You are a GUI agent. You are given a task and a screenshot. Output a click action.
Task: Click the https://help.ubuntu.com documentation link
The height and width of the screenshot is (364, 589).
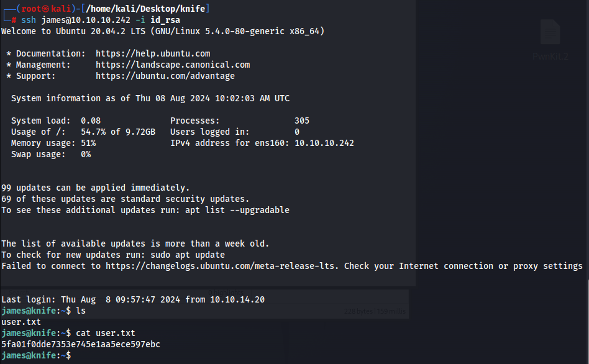(153, 53)
